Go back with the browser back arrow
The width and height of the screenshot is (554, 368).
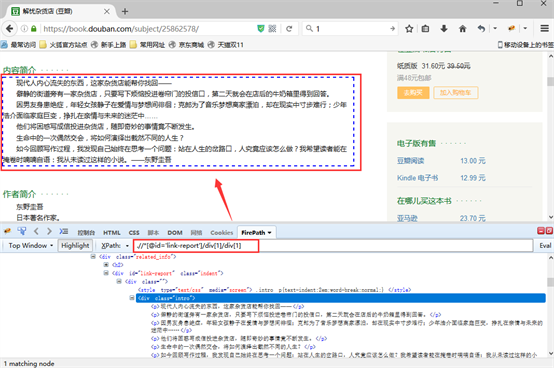point(10,29)
